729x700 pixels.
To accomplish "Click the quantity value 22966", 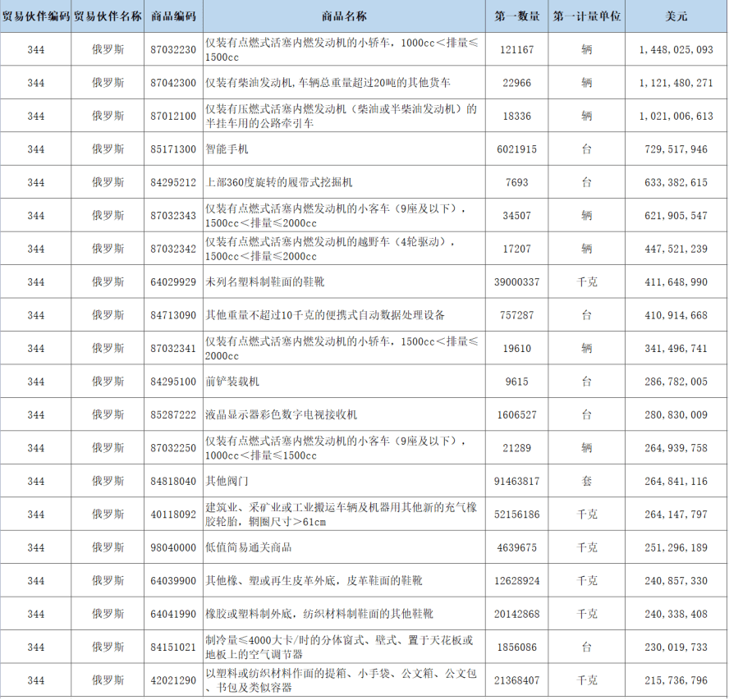I will coord(516,83).
